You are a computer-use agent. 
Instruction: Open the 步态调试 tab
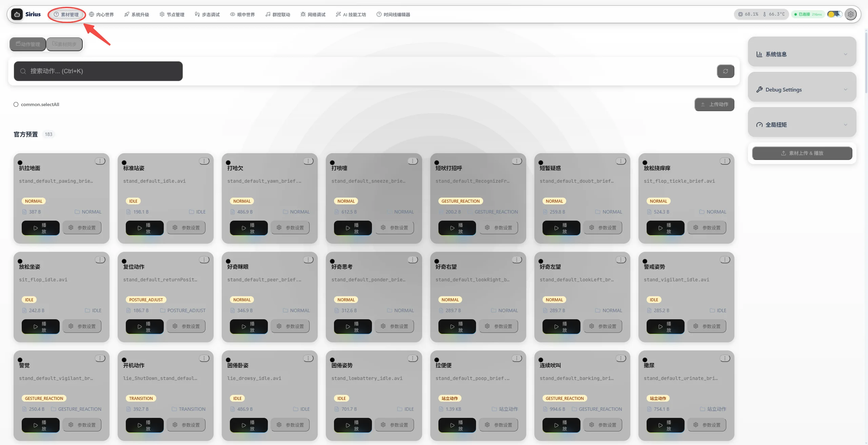207,15
